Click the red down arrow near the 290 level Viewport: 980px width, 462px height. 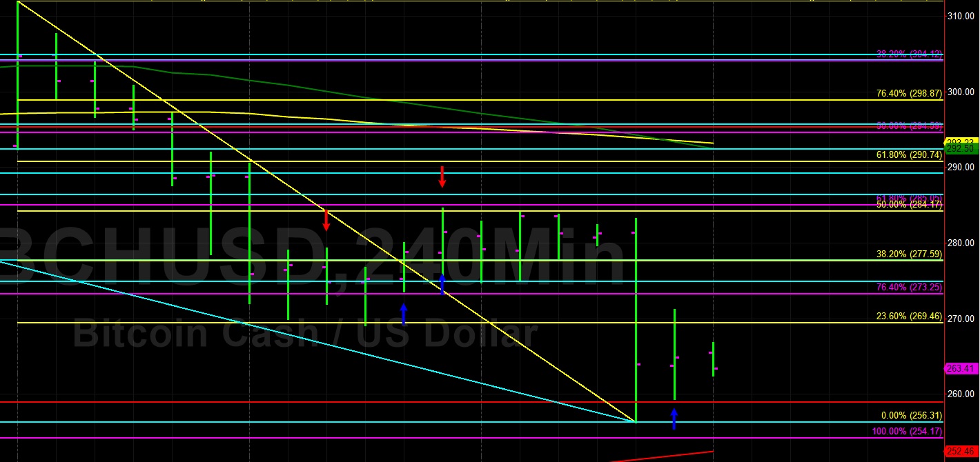click(x=442, y=177)
